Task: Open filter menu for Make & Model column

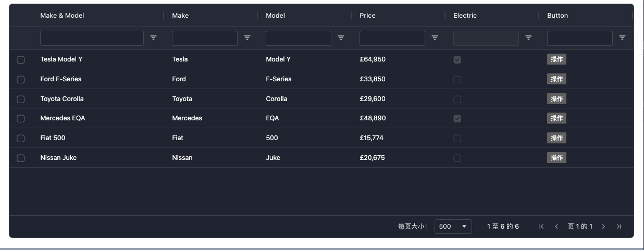Action: (153, 38)
